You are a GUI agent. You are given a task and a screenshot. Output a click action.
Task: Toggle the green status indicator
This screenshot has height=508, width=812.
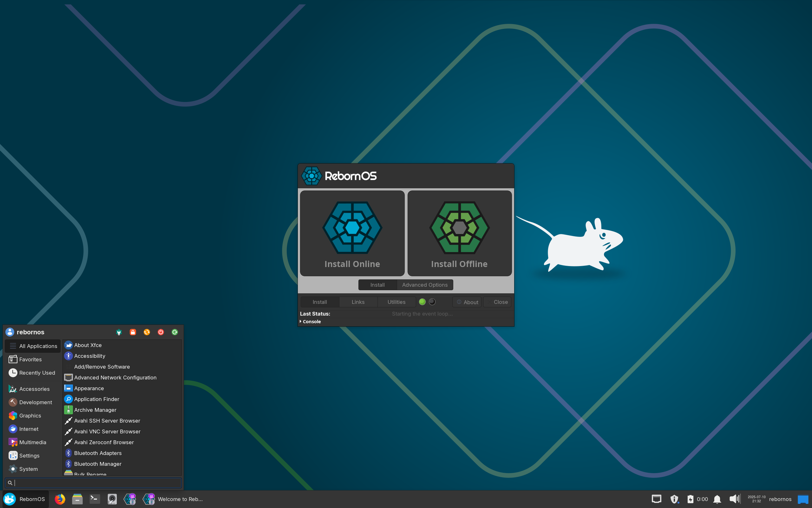coord(422,302)
